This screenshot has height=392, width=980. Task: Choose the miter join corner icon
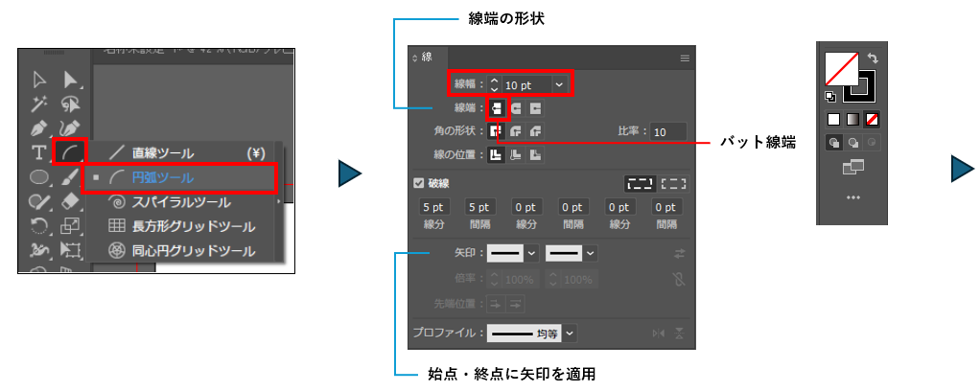tap(498, 131)
